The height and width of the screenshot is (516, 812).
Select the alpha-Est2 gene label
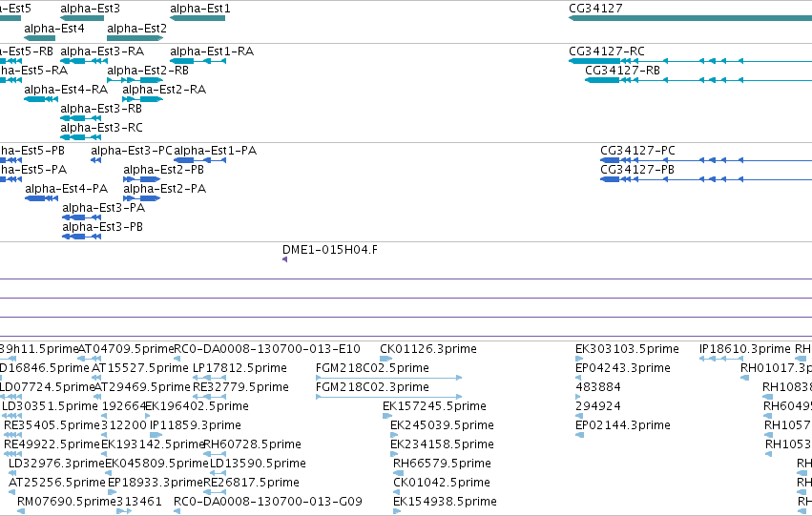click(137, 28)
